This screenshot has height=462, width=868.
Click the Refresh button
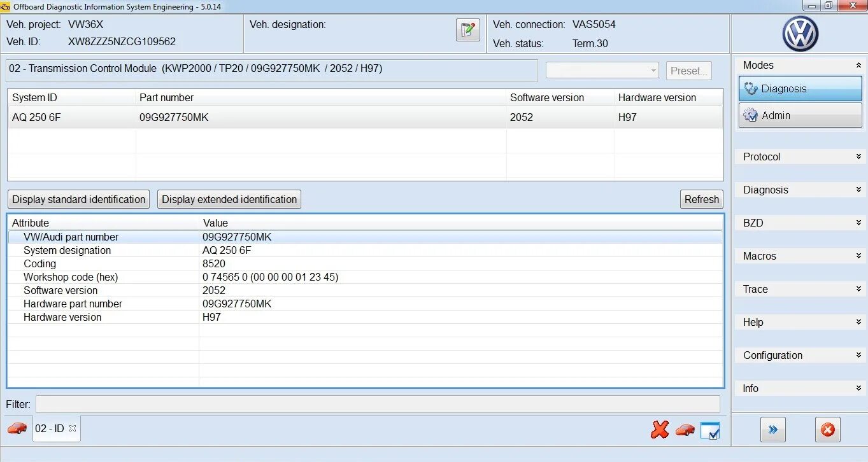[702, 199]
